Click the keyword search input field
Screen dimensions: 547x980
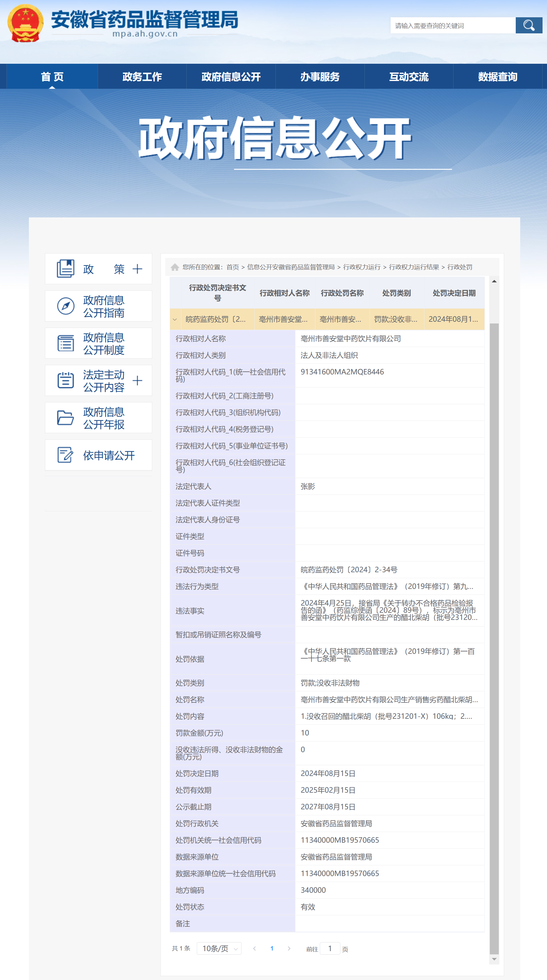click(x=453, y=26)
